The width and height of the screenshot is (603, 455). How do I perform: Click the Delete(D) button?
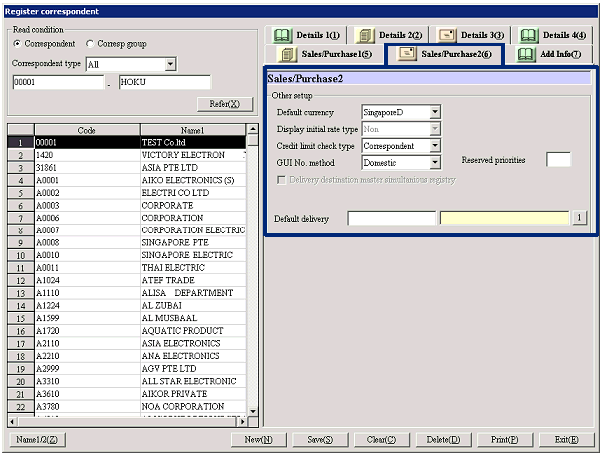443,440
